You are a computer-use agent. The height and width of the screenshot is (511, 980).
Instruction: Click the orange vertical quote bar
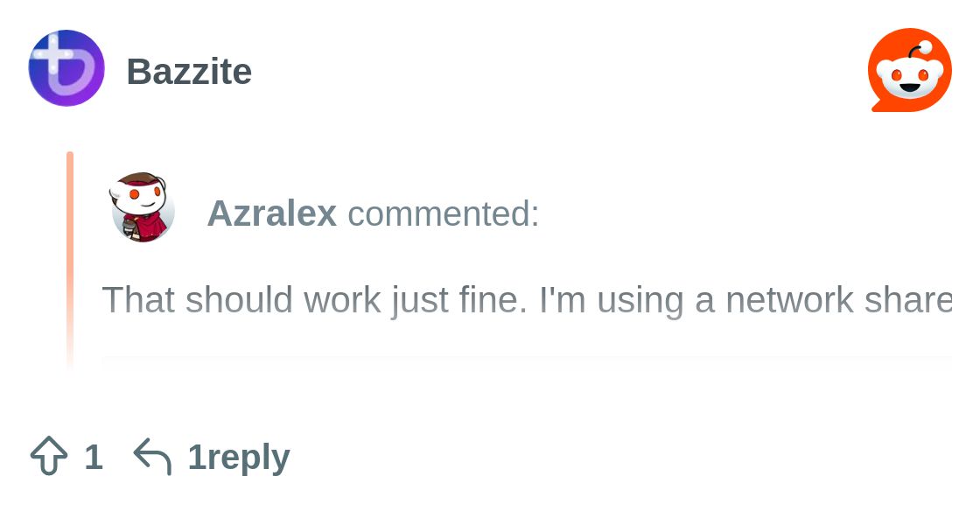(70, 254)
